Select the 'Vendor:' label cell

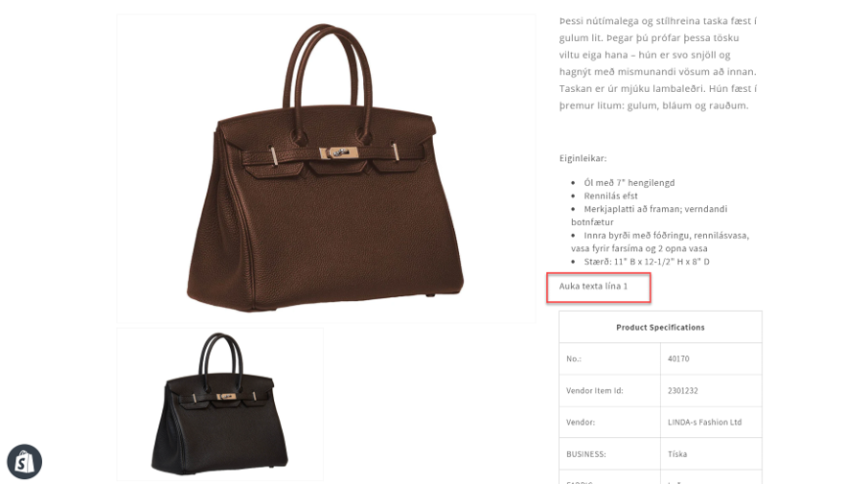pos(609,422)
